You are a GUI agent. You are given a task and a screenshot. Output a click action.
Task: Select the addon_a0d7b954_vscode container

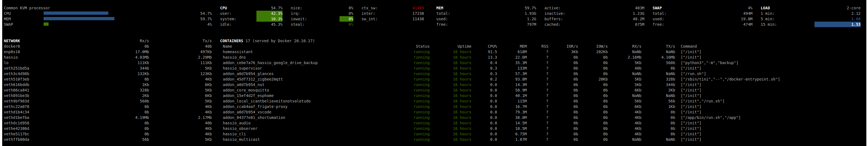(x=247, y=112)
